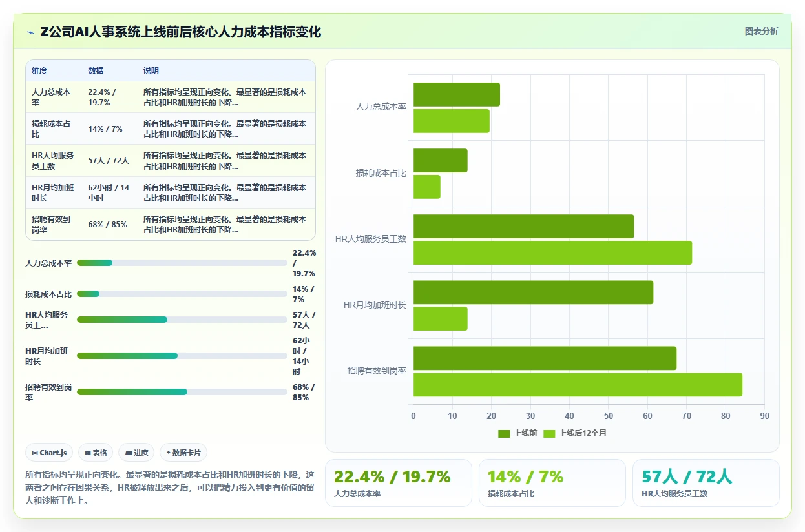Click the HR月均加班时长 progress bar
The image size is (805, 532).
click(x=182, y=356)
